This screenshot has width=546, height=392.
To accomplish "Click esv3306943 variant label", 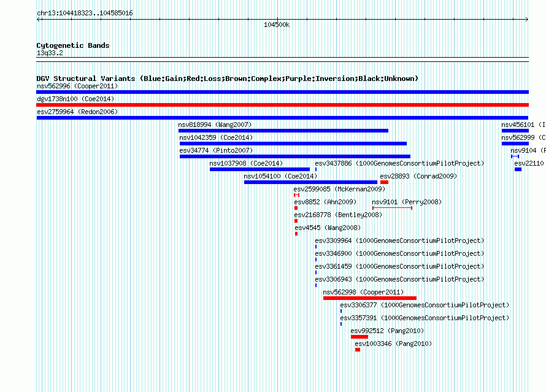I will click(x=399, y=279).
